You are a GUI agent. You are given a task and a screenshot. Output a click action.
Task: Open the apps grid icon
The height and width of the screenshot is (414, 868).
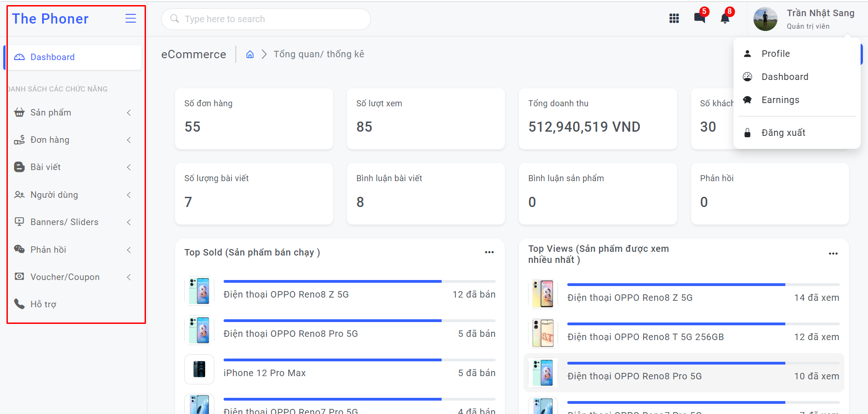point(674,18)
